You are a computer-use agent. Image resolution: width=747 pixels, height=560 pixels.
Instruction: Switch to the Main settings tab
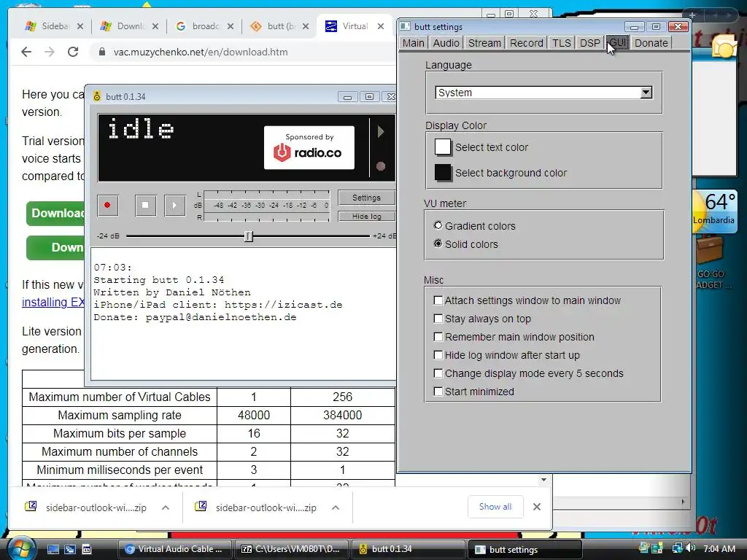[413, 43]
